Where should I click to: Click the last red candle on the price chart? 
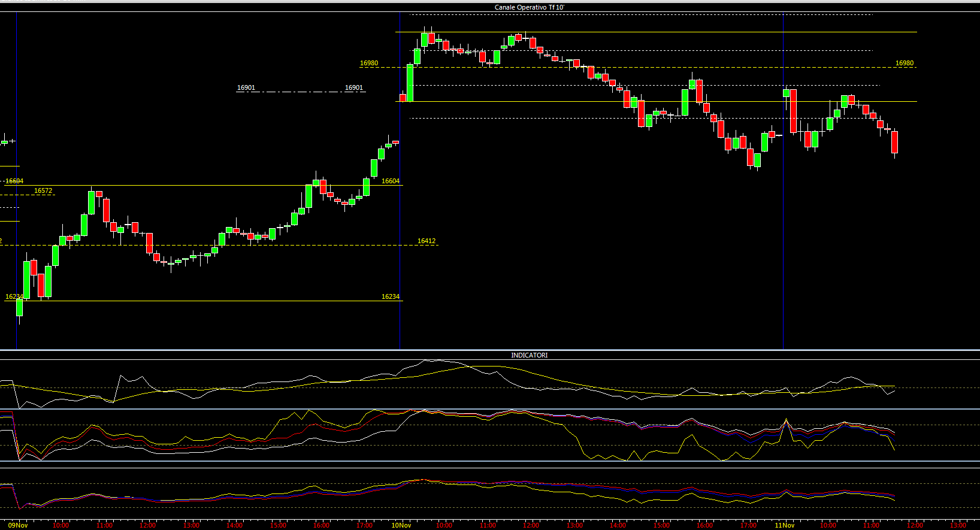895,143
